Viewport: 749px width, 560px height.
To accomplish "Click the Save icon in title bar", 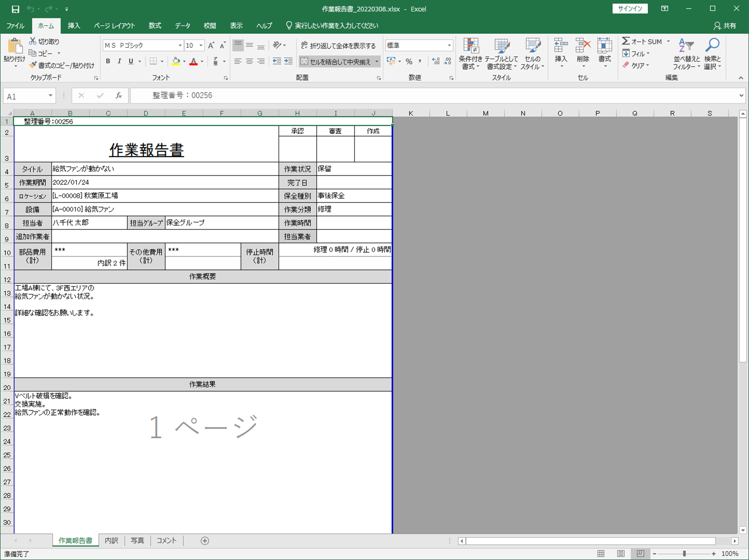I will point(15,9).
